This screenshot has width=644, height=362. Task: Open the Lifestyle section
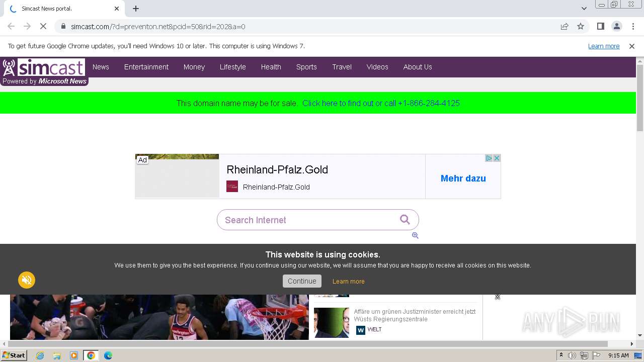pyautogui.click(x=233, y=67)
